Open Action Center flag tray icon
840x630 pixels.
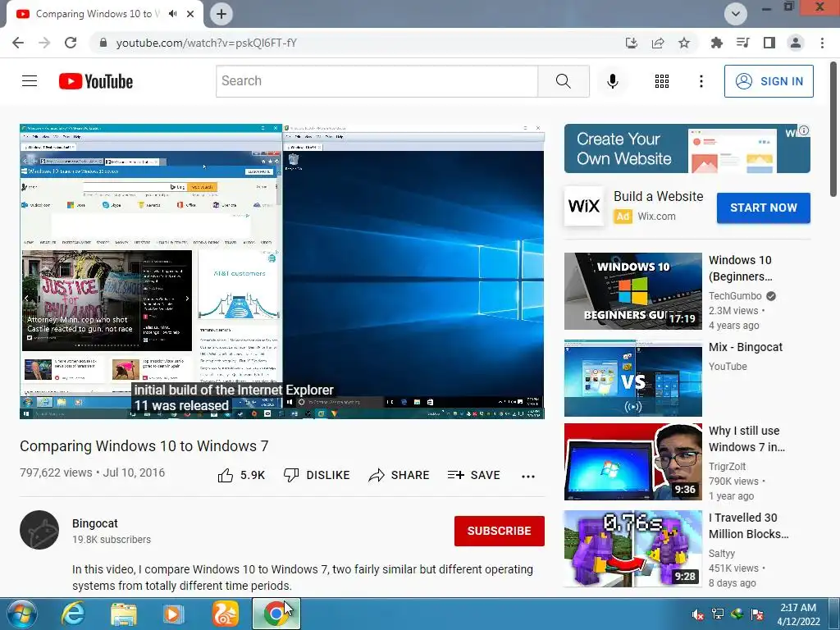[757, 614]
